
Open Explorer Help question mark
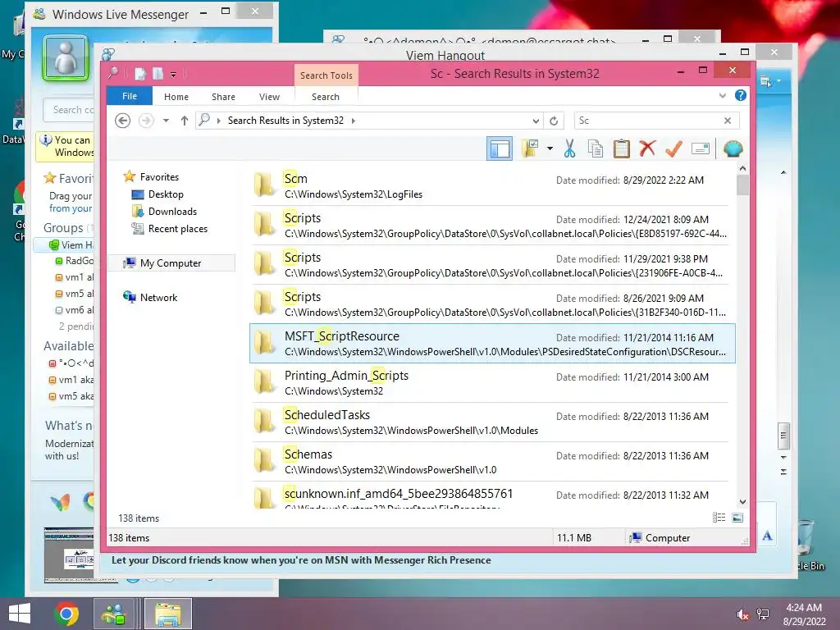[741, 95]
